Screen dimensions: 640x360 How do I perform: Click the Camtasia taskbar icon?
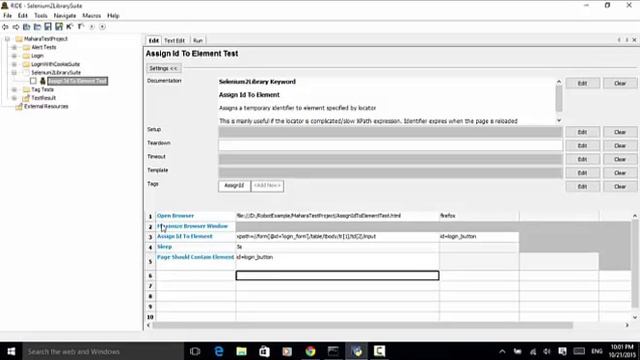[379, 351]
